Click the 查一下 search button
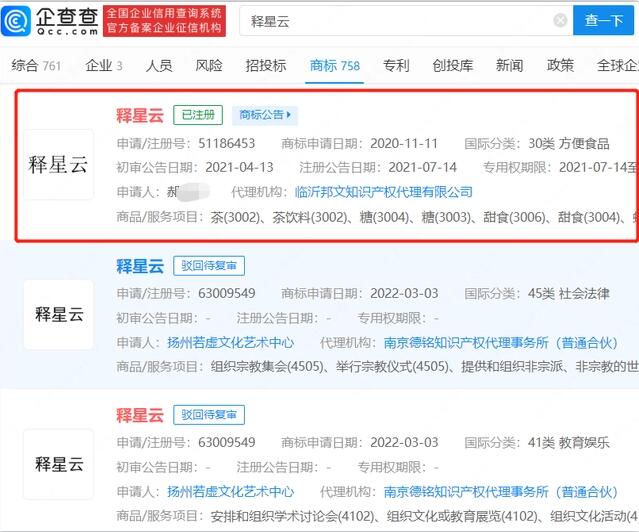The image size is (639, 532). point(604,20)
